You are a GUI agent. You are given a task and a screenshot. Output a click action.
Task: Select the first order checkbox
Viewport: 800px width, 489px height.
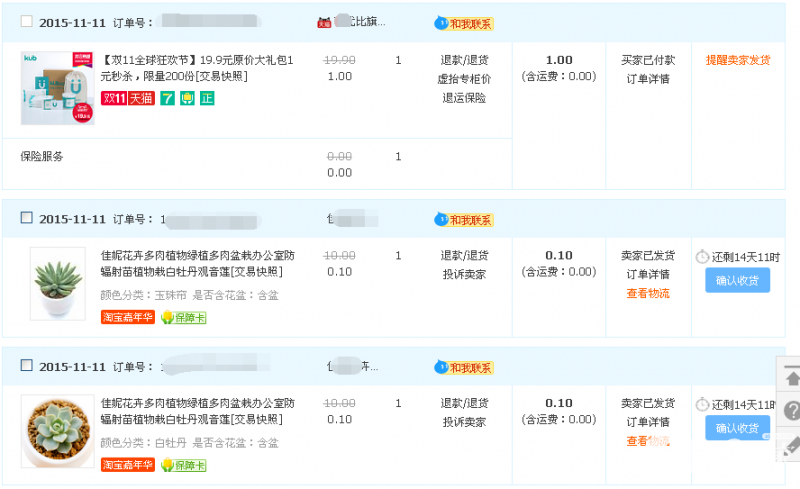[27, 21]
